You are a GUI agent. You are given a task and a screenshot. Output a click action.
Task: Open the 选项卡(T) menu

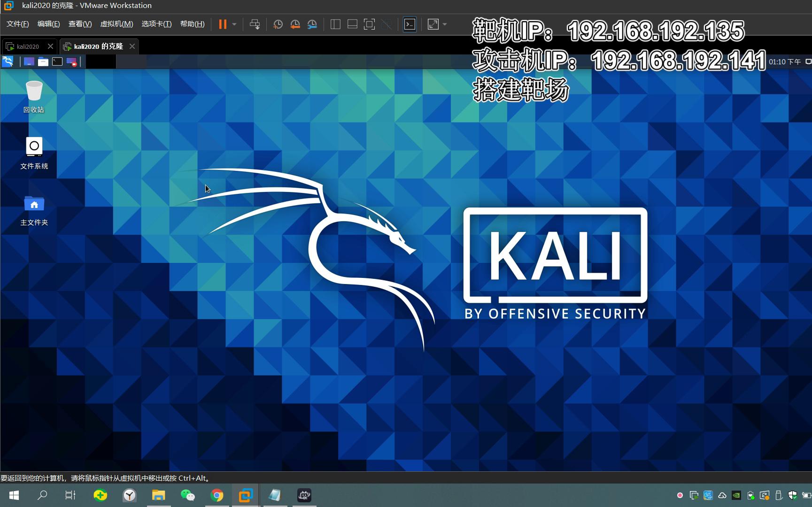pos(156,24)
